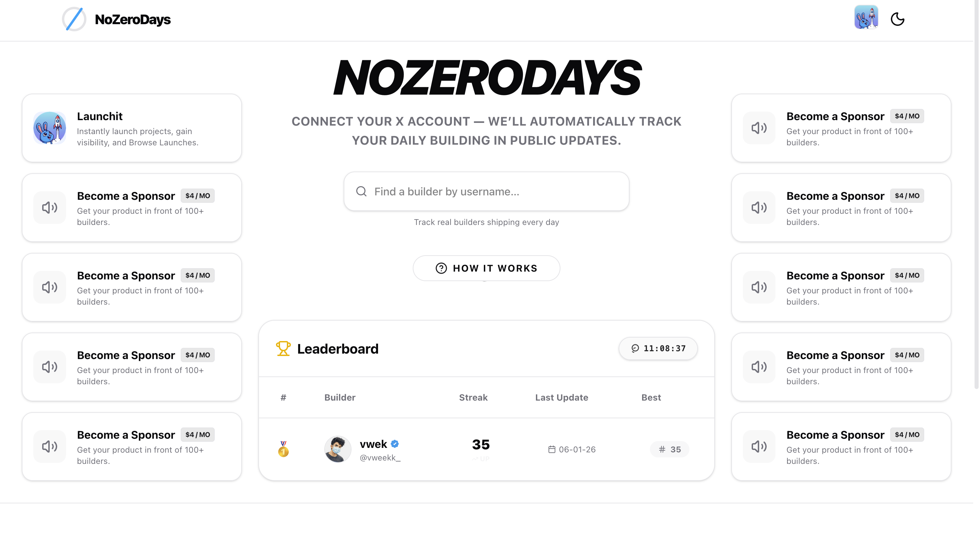Click the calendar icon next to 06-01-26

(551, 449)
